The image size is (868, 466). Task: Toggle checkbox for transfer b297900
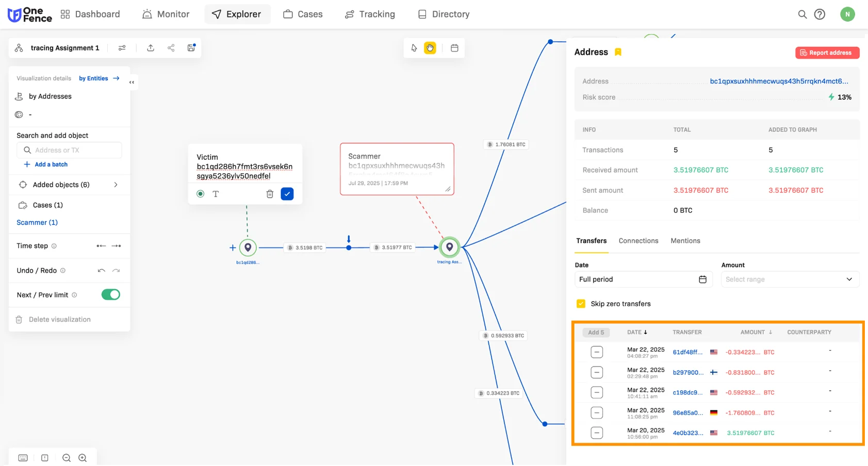pyautogui.click(x=597, y=372)
